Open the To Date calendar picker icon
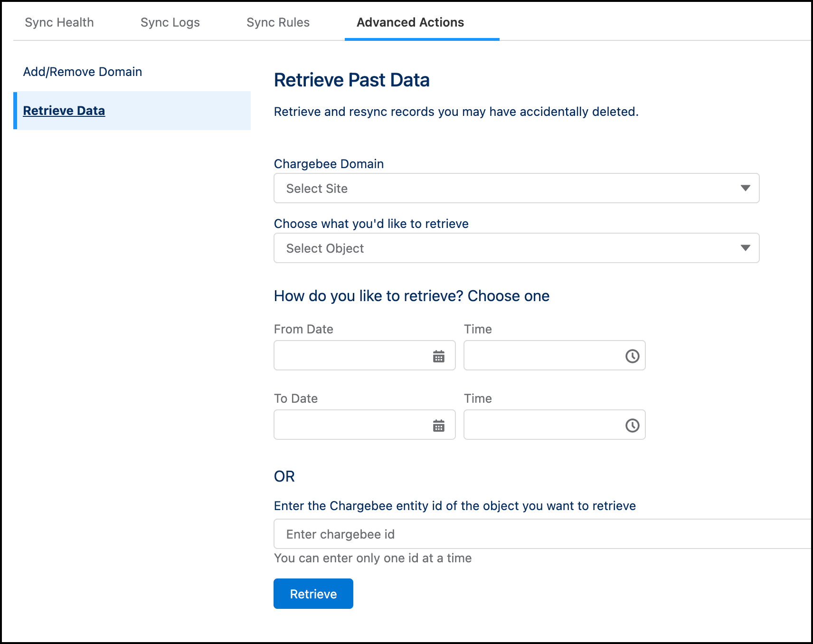 click(438, 426)
